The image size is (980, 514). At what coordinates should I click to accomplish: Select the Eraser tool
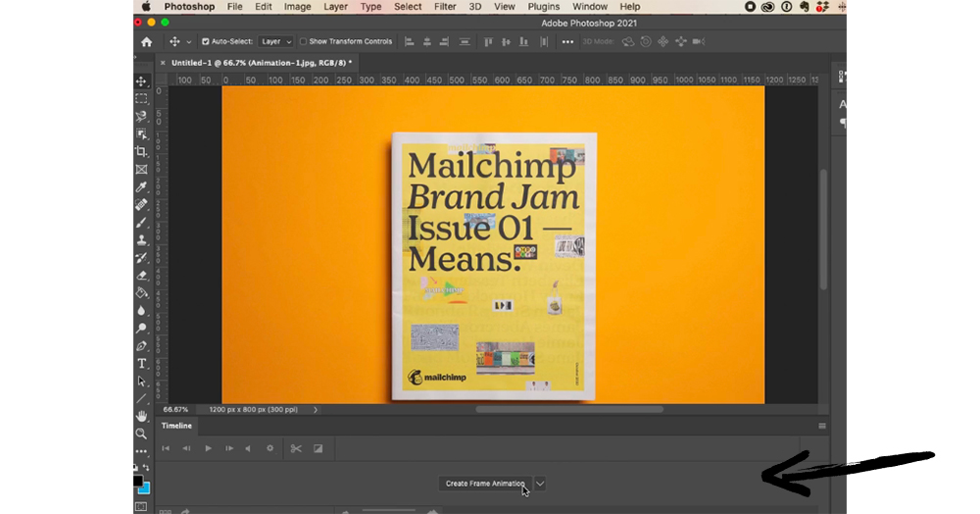tap(142, 275)
